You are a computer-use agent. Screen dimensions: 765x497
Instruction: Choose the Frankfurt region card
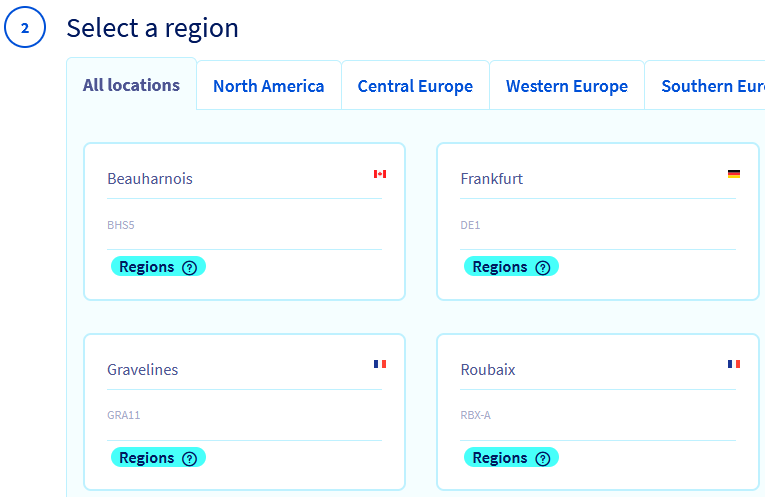(x=598, y=220)
